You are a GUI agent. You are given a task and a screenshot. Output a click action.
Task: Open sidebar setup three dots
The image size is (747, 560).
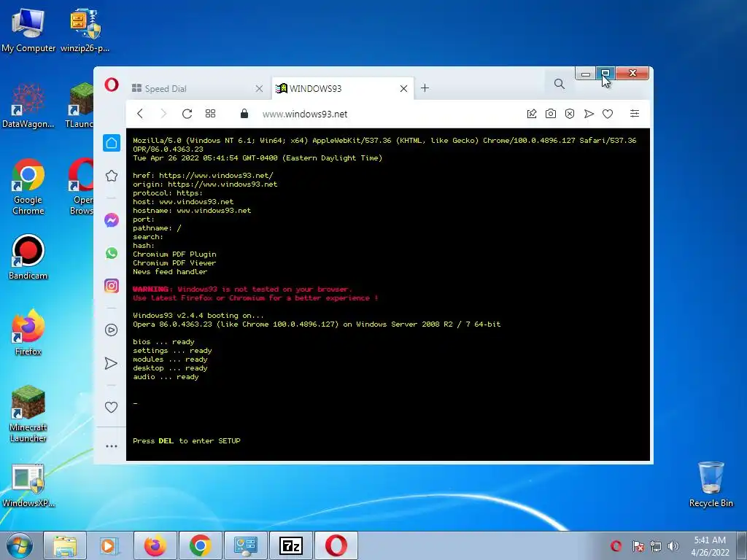[x=112, y=446]
